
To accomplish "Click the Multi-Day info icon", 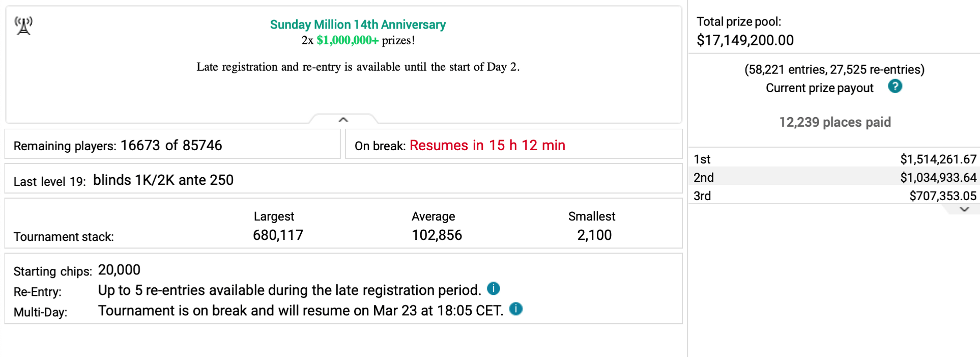I will (x=516, y=309).
